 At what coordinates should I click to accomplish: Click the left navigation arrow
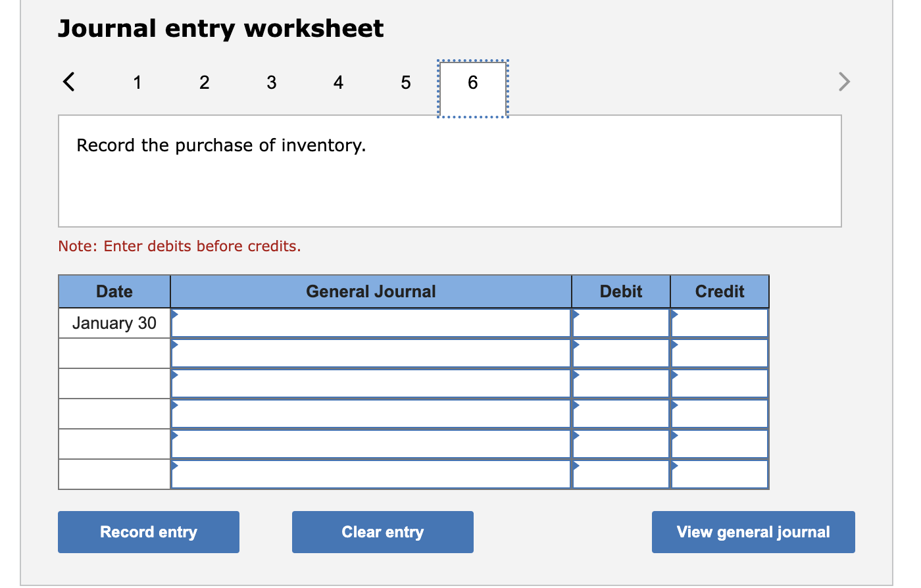[68, 82]
